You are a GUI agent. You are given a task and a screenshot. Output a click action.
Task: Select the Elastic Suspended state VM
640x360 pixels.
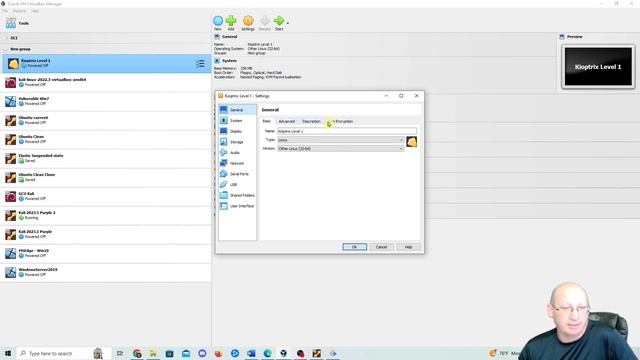click(106, 158)
